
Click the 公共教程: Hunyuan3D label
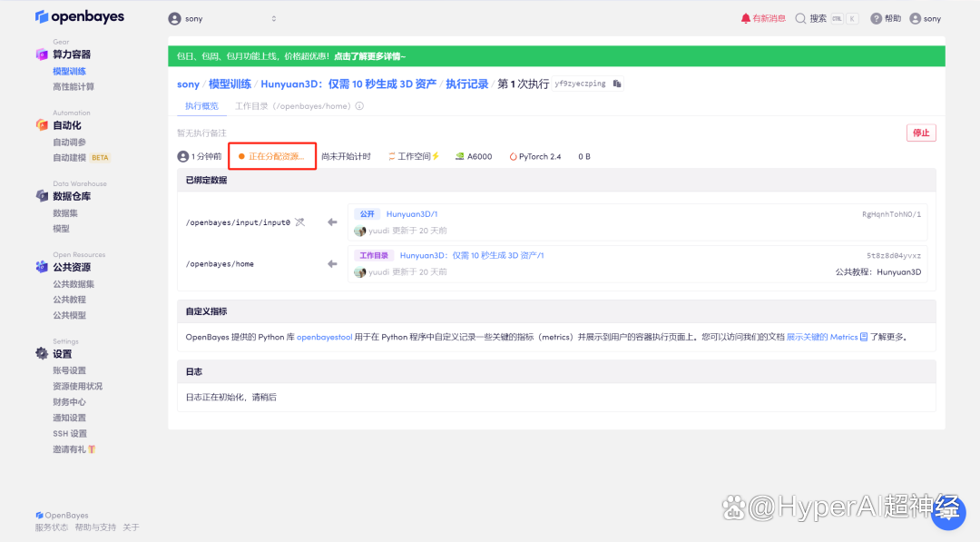[x=878, y=272]
